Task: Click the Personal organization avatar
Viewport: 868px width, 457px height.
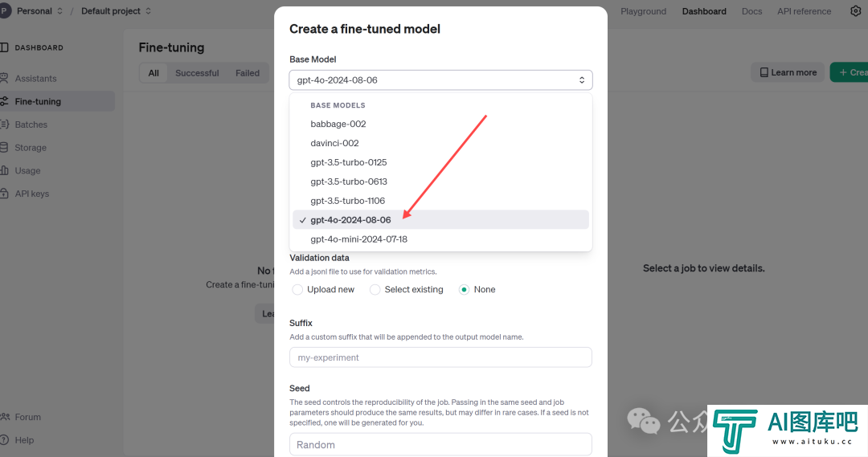Action: 5,11
